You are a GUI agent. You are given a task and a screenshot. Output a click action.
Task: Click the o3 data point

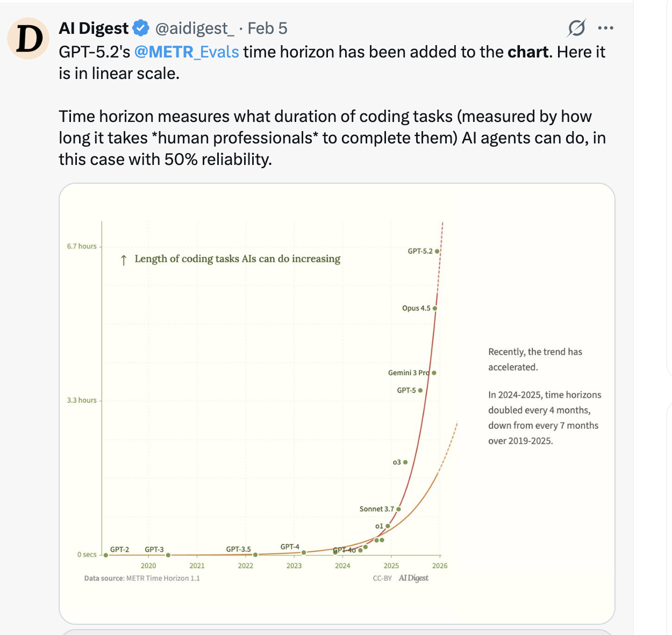(405, 462)
